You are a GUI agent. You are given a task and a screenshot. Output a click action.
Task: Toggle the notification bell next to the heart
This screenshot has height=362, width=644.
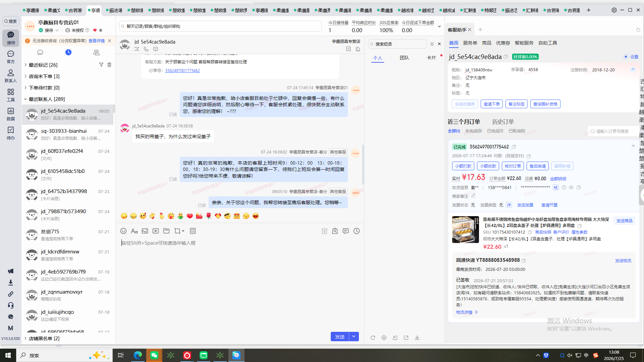(101, 30)
